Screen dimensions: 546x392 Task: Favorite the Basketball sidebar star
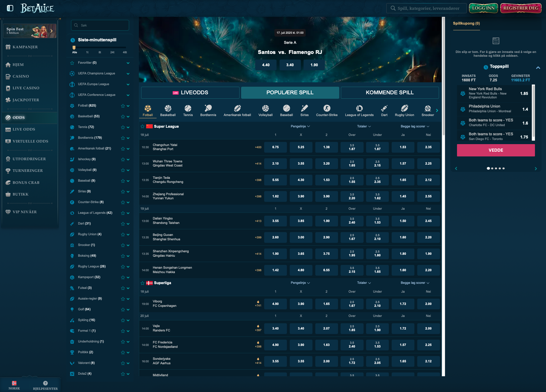[123, 117]
